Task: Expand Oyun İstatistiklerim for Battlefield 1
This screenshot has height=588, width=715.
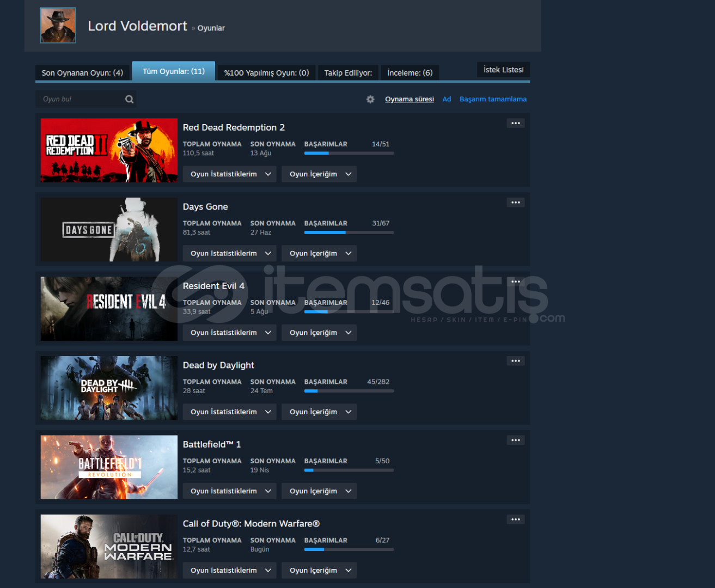Action: point(230,491)
